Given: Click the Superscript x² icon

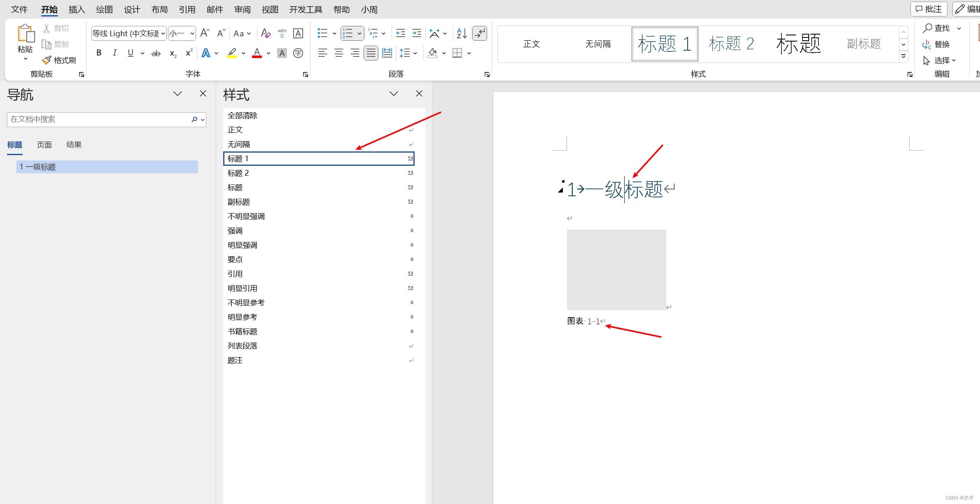Looking at the screenshot, I should pyautogui.click(x=189, y=53).
